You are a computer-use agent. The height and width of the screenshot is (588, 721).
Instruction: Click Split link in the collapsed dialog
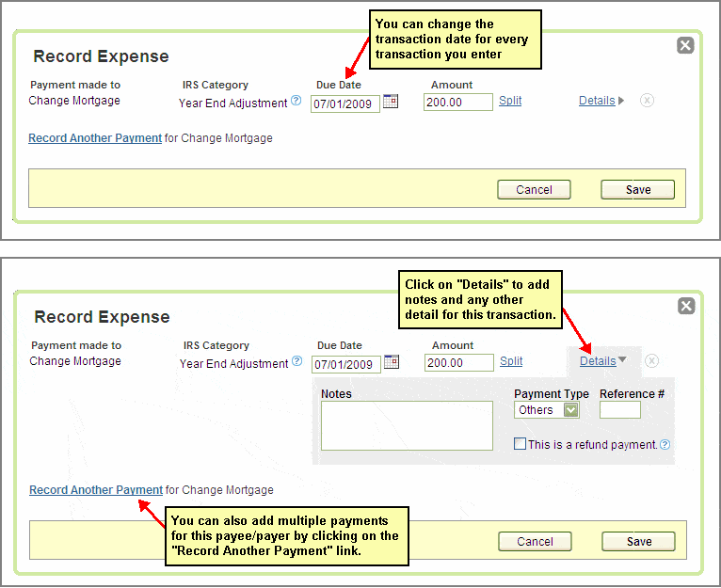[x=510, y=101]
